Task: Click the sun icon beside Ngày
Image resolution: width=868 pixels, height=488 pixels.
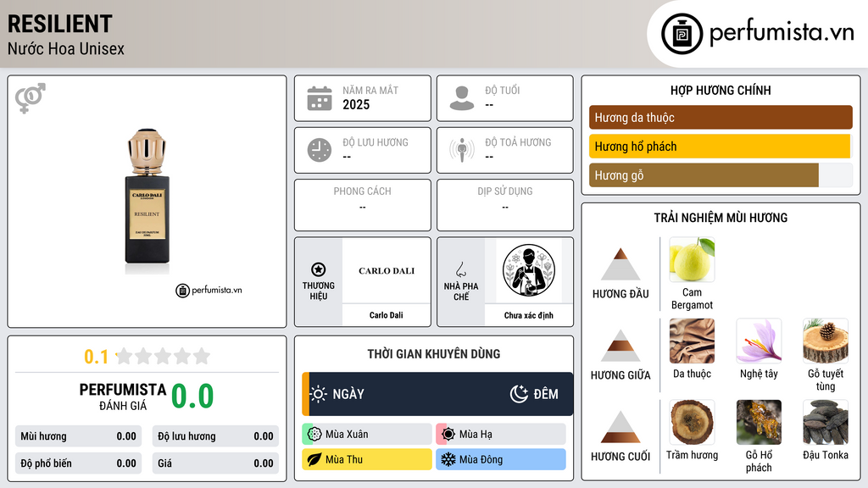Action: tap(319, 394)
